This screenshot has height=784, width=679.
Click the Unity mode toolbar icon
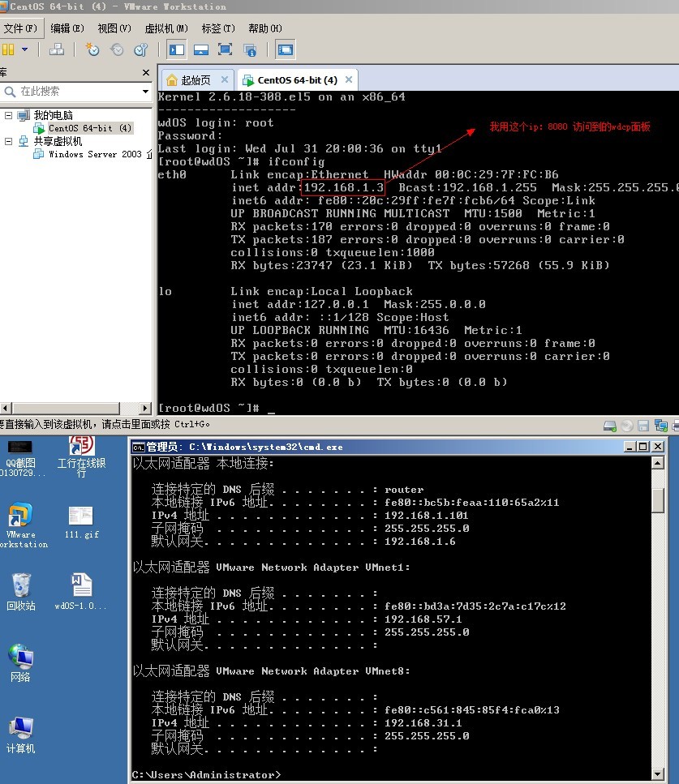tap(250, 49)
